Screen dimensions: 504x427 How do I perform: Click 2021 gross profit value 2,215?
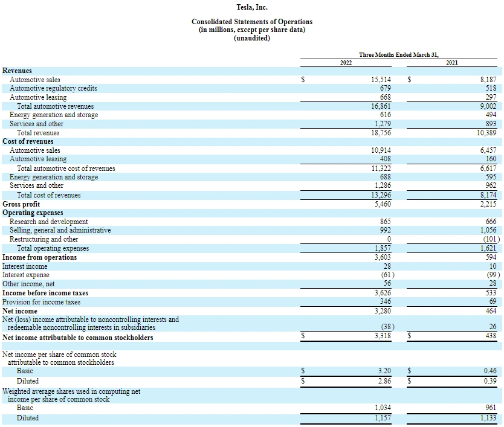tap(488, 204)
